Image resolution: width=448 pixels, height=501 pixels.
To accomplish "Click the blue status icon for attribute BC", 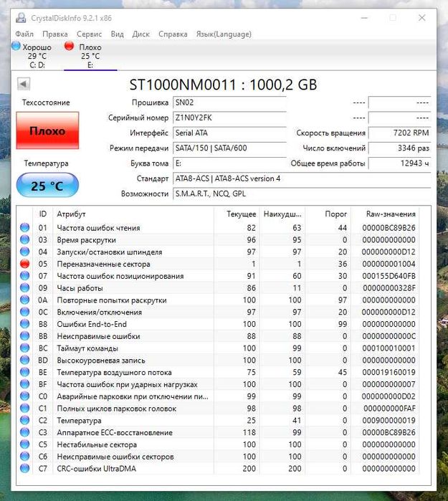I will pyautogui.click(x=24, y=348).
